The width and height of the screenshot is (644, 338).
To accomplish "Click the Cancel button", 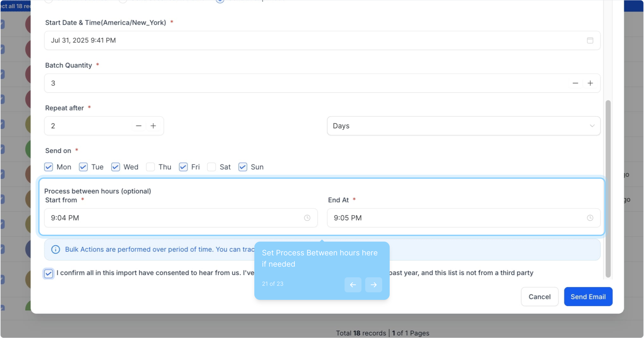I will pos(539,297).
